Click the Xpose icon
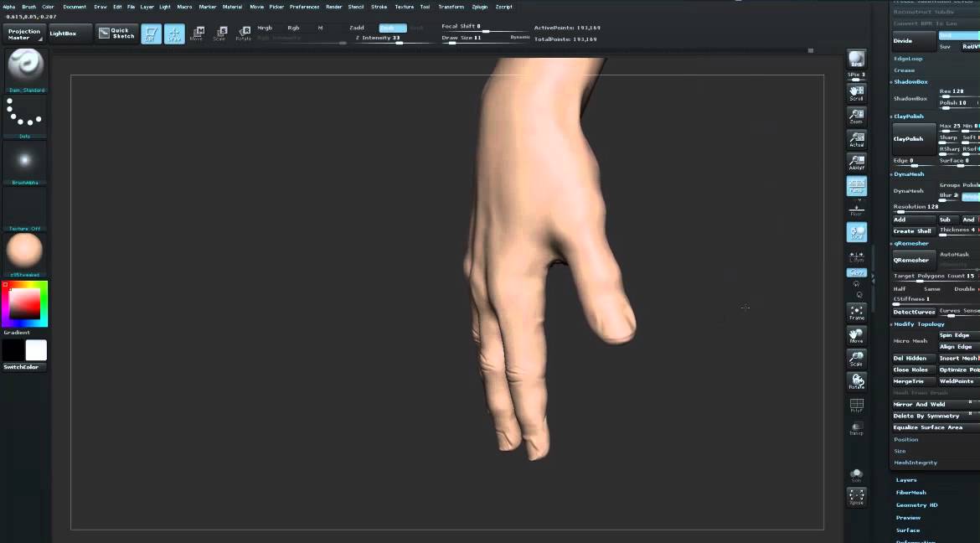The image size is (980, 543). (856, 498)
